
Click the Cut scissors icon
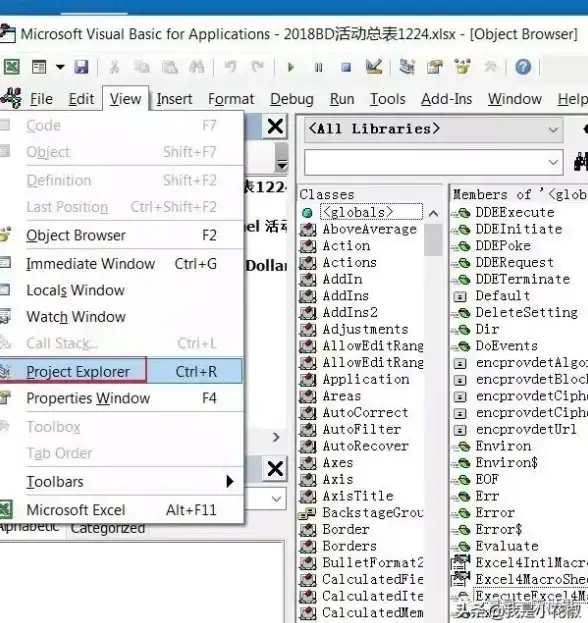[114, 67]
